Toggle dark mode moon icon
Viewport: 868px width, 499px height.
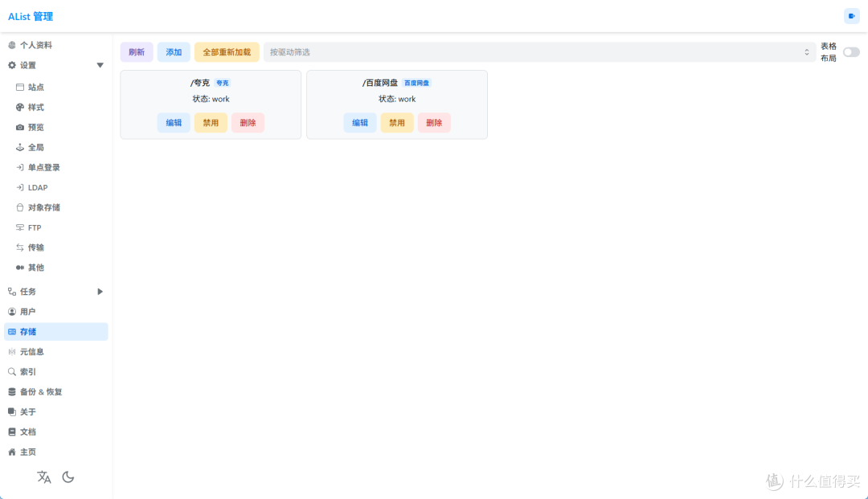coord(68,477)
